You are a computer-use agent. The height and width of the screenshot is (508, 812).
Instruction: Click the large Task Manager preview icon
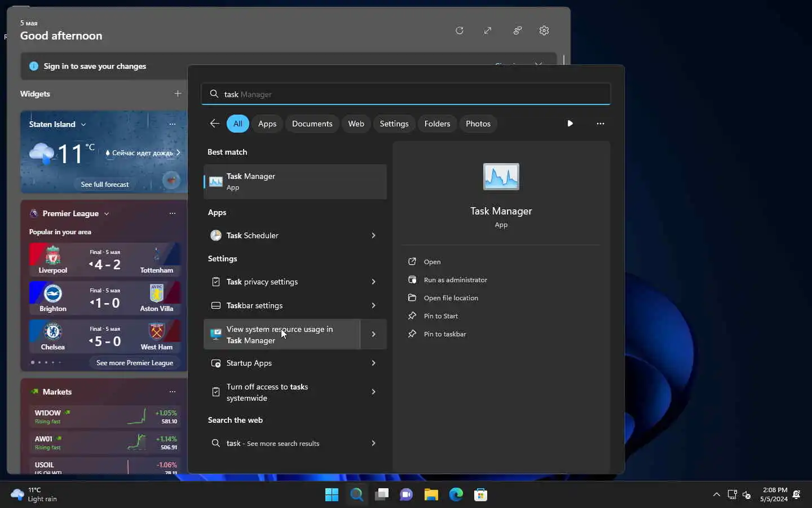[x=501, y=177]
